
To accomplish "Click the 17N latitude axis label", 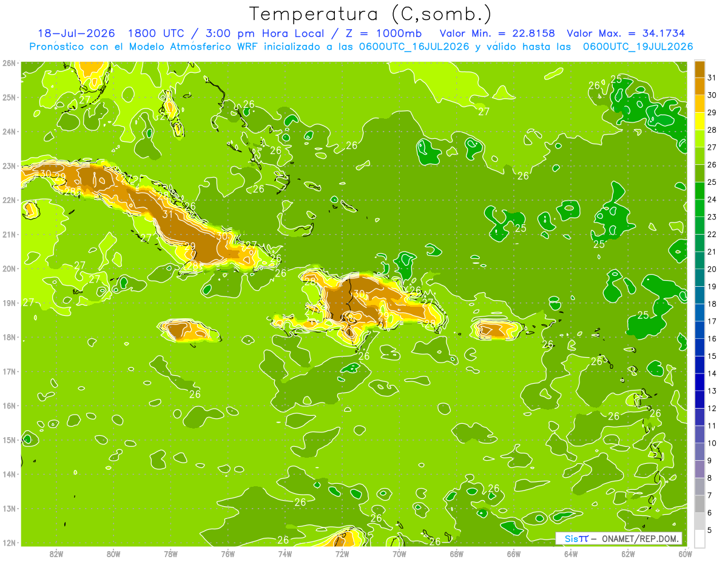I will pos(9,371).
